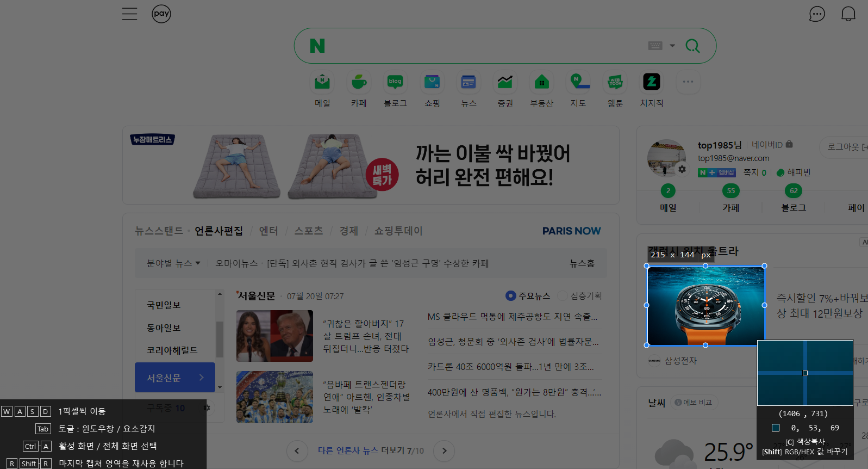Click the profile settings gear icon
The image size is (868, 469).
click(x=682, y=169)
